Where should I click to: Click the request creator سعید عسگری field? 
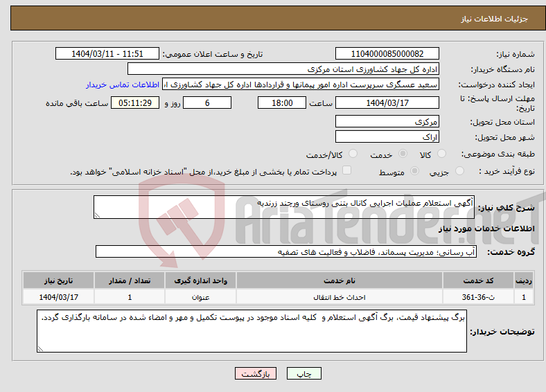(x=301, y=84)
